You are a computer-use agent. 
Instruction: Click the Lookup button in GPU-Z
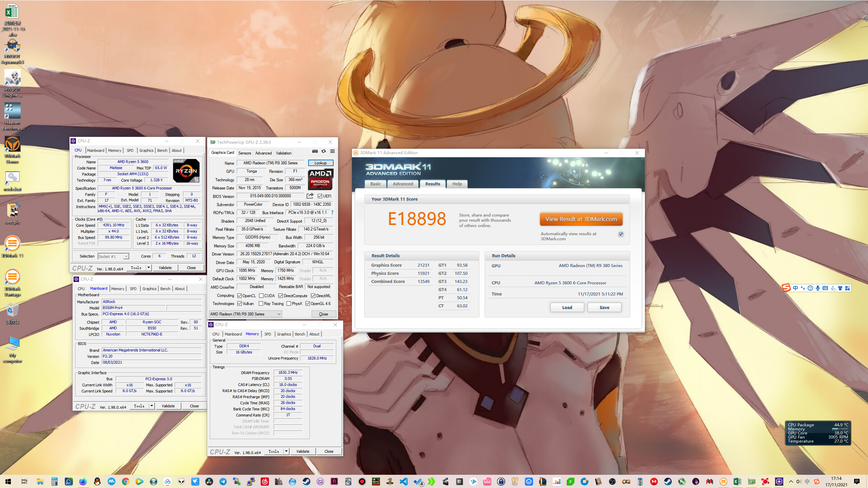coord(320,163)
